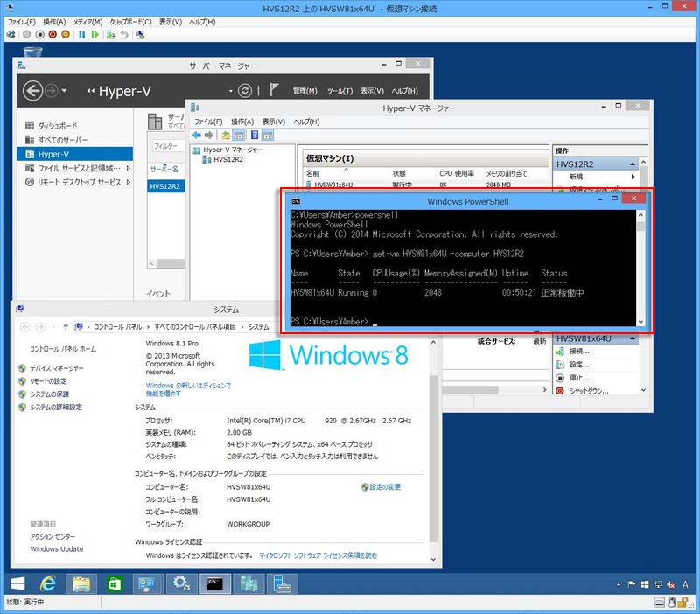
Task: Open the ツール(T) menu in Server Manager
Action: tap(339, 91)
